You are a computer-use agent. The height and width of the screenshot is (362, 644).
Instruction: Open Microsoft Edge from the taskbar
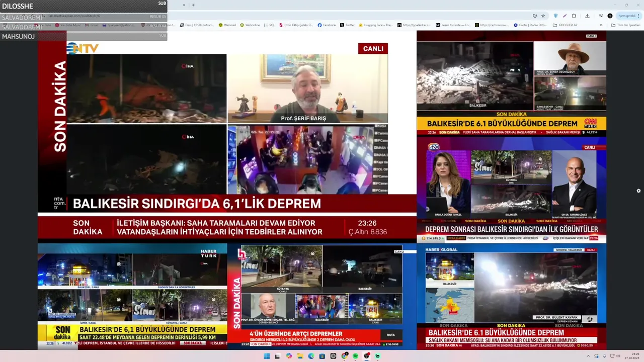pos(311,356)
